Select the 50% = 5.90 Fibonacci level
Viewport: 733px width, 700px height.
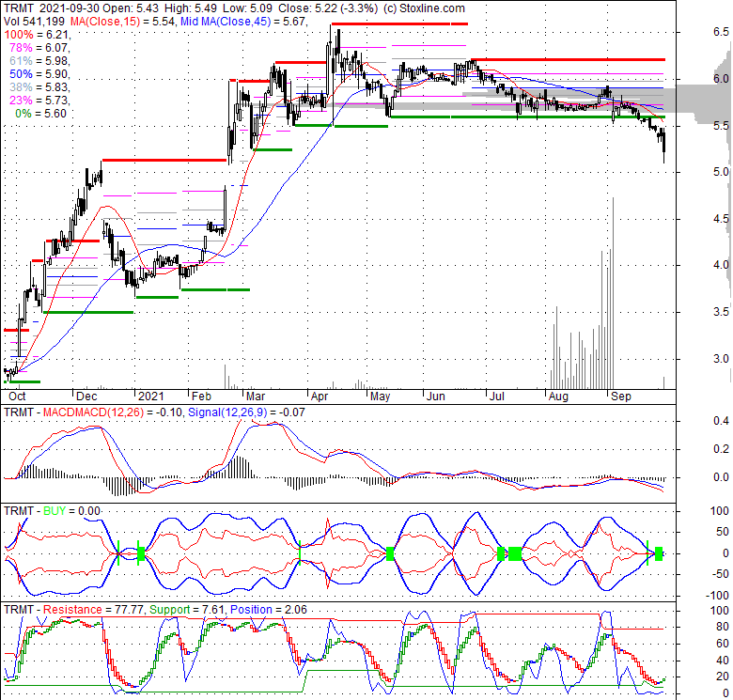(x=39, y=74)
